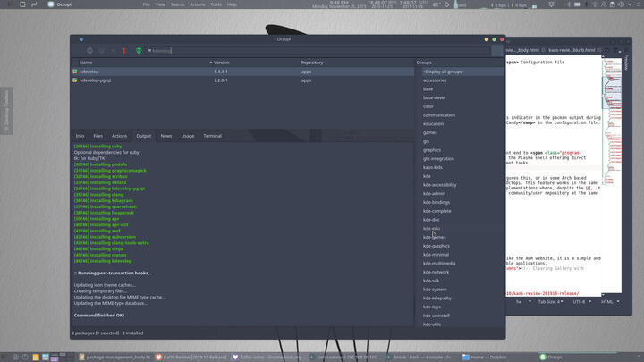
Task: Click the first round greyed toolbar icon in Octopi
Action: pyautogui.click(x=89, y=50)
